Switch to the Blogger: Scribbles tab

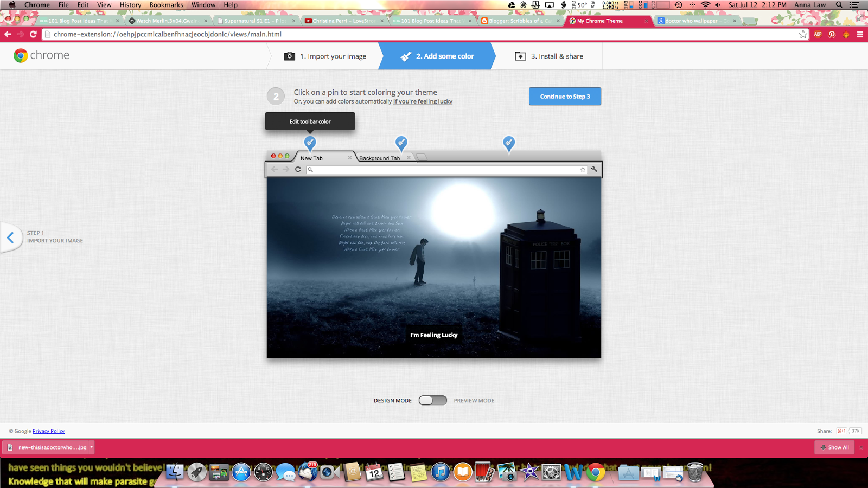(521, 21)
